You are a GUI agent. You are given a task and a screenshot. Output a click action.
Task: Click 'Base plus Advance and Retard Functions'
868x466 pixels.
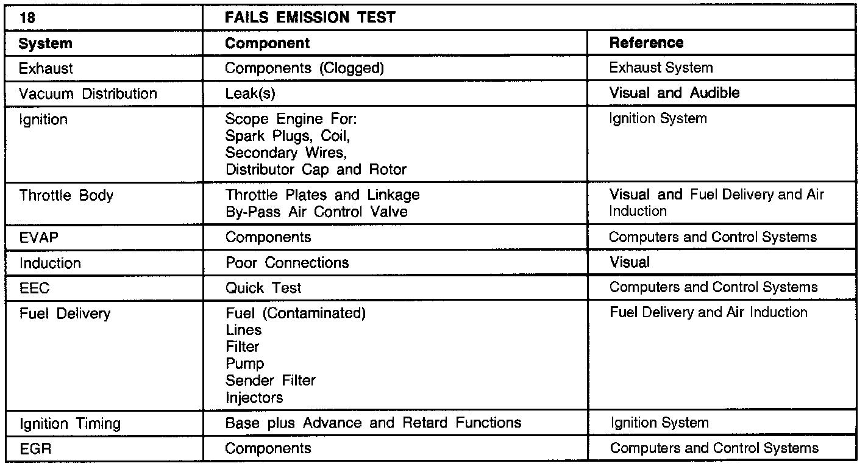pyautogui.click(x=373, y=423)
